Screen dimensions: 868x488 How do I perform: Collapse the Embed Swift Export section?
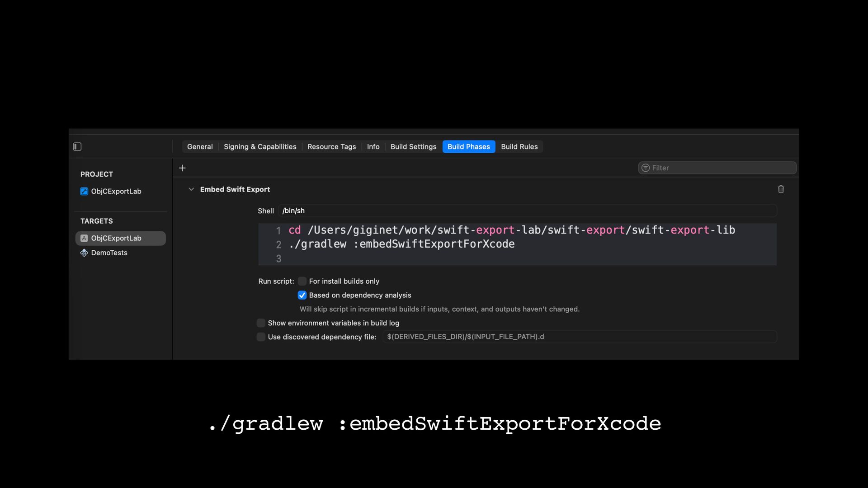point(191,189)
